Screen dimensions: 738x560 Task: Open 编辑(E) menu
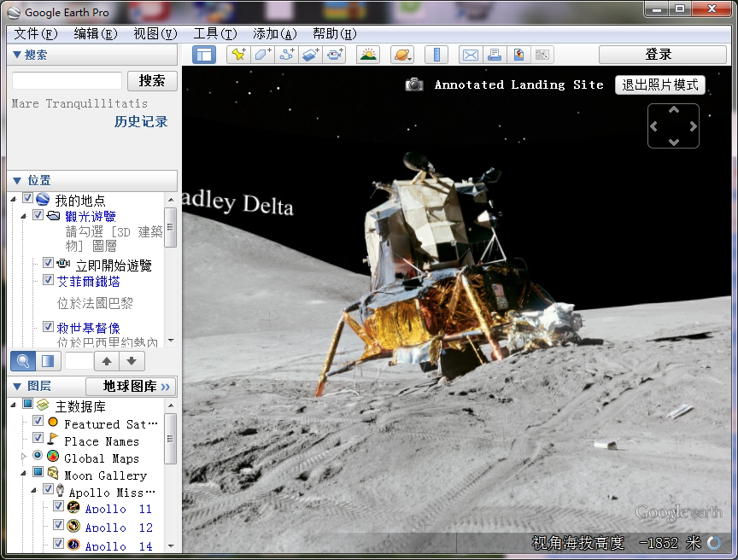click(96, 33)
